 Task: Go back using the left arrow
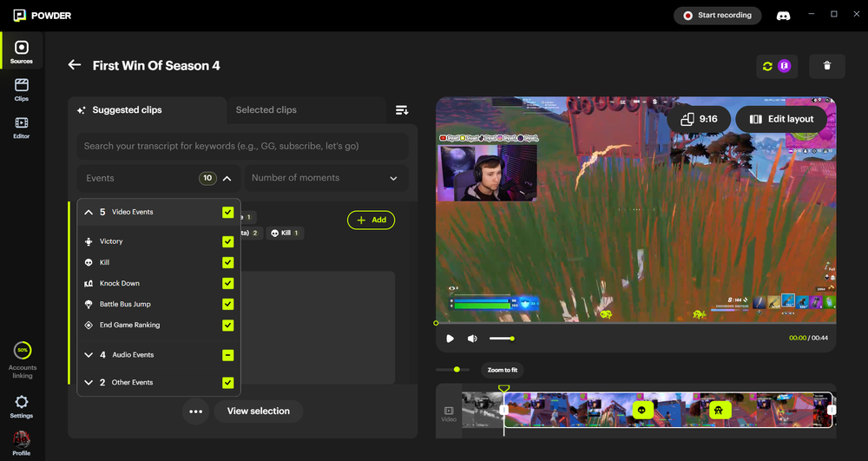[75, 65]
